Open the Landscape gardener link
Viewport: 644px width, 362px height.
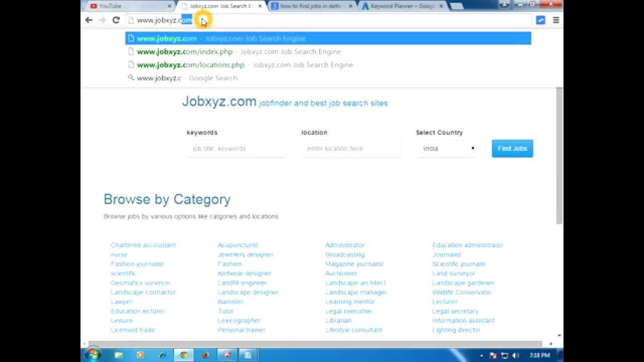pos(463,283)
